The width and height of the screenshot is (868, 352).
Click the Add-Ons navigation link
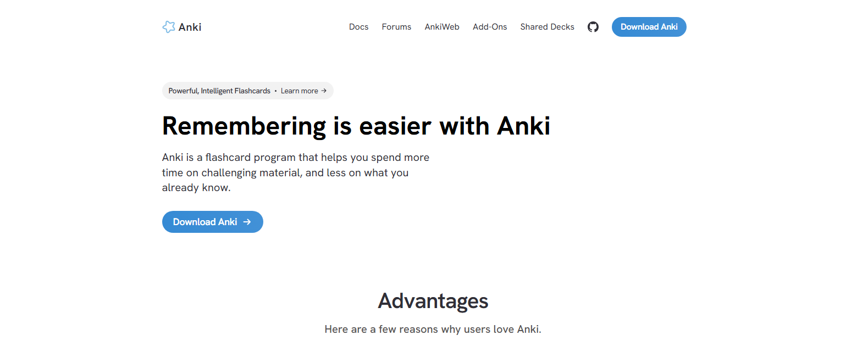pos(490,27)
